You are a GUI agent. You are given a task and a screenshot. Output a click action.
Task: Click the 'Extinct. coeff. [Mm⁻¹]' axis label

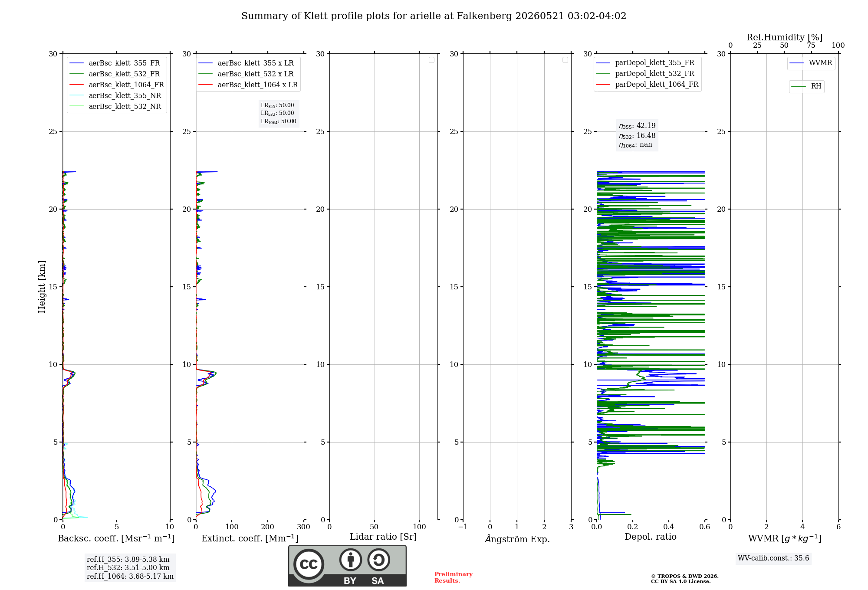[x=250, y=538]
